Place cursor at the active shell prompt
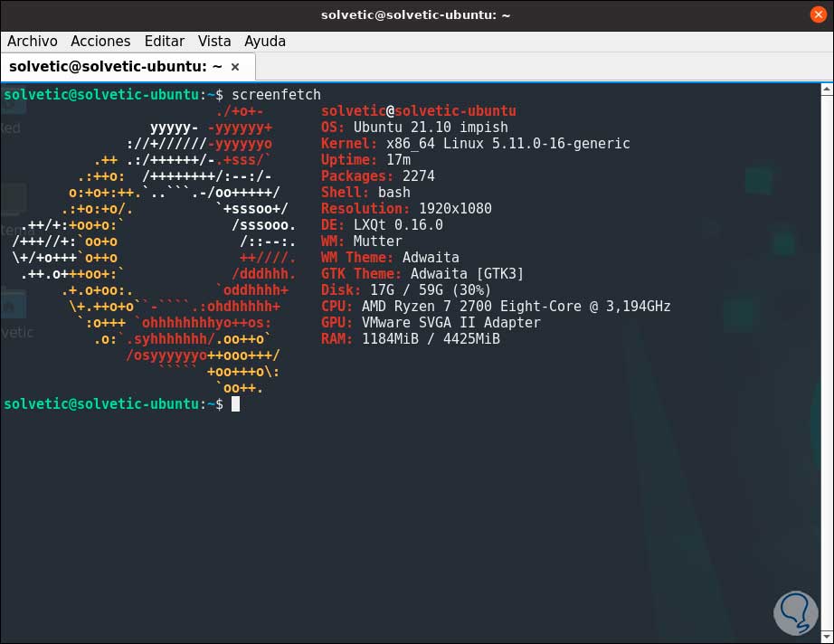This screenshot has height=644, width=834. tap(237, 403)
